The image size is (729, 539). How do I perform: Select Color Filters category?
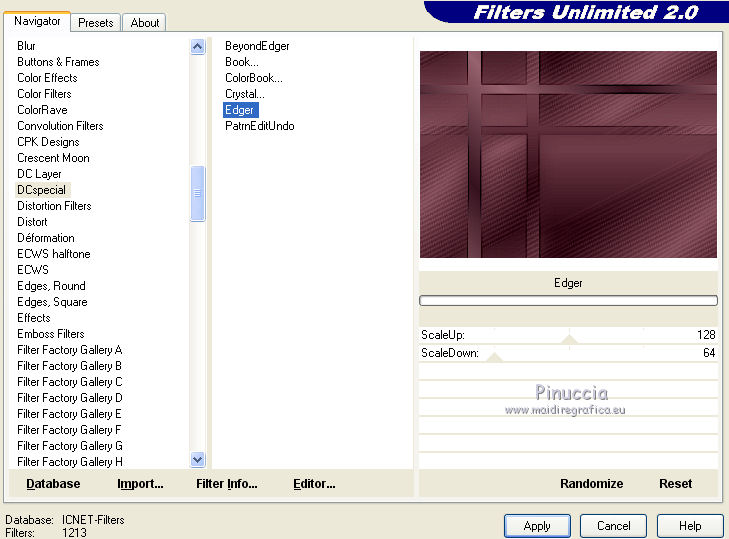tap(44, 94)
